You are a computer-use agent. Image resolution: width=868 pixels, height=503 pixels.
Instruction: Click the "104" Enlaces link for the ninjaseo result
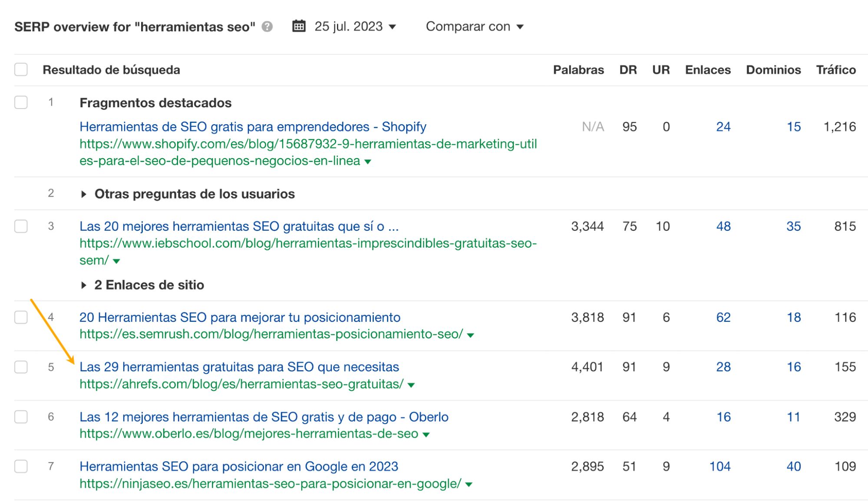(719, 466)
